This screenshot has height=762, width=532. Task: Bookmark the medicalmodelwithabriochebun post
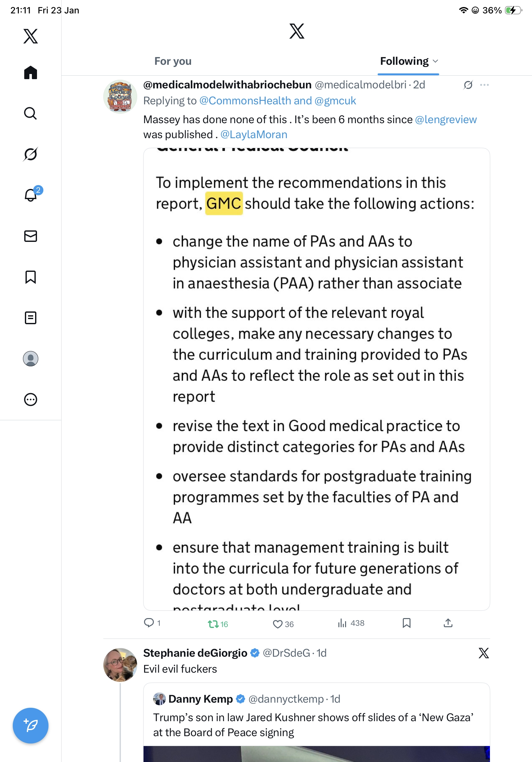[406, 623]
